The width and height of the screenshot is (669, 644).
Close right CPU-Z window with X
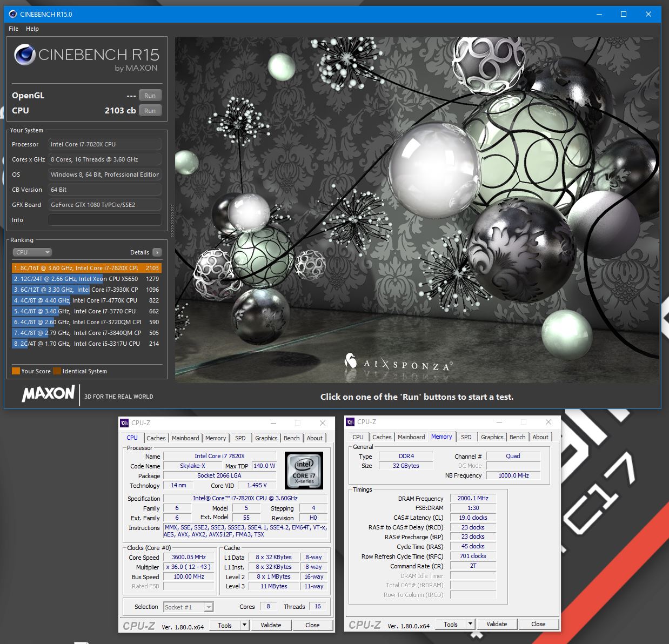point(548,422)
